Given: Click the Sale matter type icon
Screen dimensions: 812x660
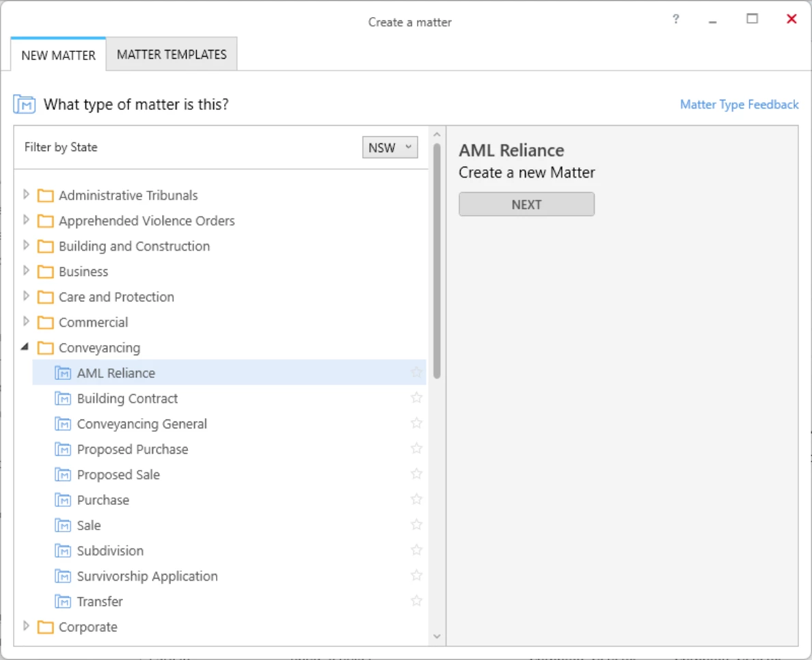Looking at the screenshot, I should point(63,525).
